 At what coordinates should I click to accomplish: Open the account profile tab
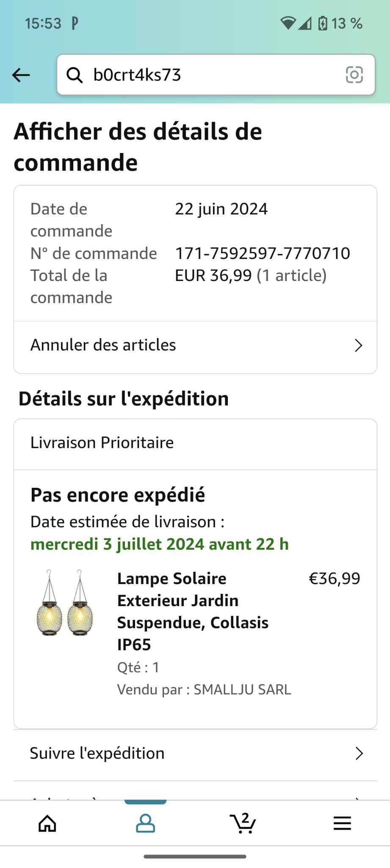click(x=145, y=823)
